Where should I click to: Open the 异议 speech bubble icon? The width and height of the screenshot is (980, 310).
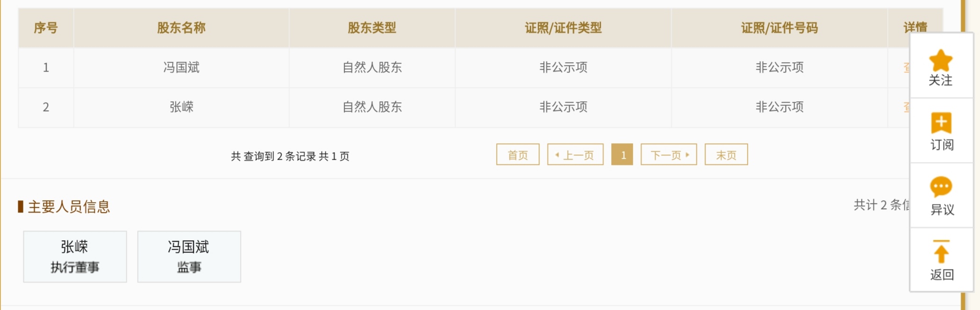tap(941, 187)
